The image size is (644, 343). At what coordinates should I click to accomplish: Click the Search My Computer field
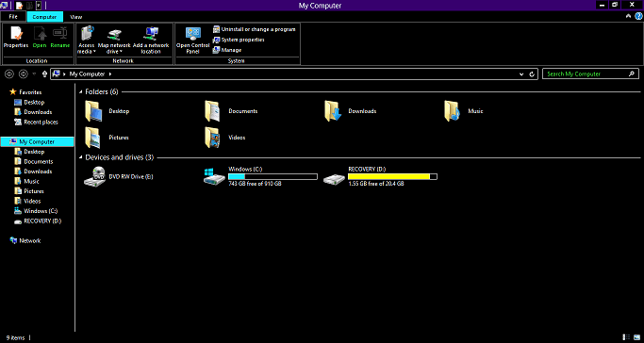[x=590, y=74]
